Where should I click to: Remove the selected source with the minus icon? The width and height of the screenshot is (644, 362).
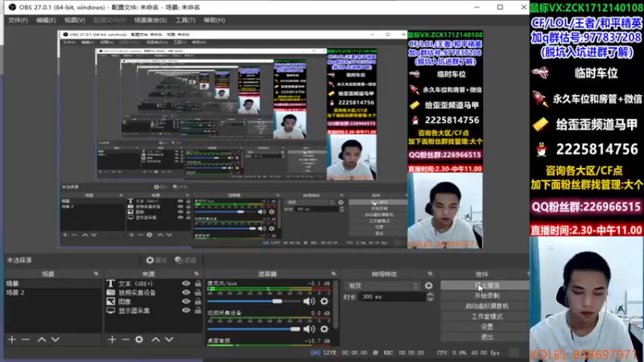point(126,339)
